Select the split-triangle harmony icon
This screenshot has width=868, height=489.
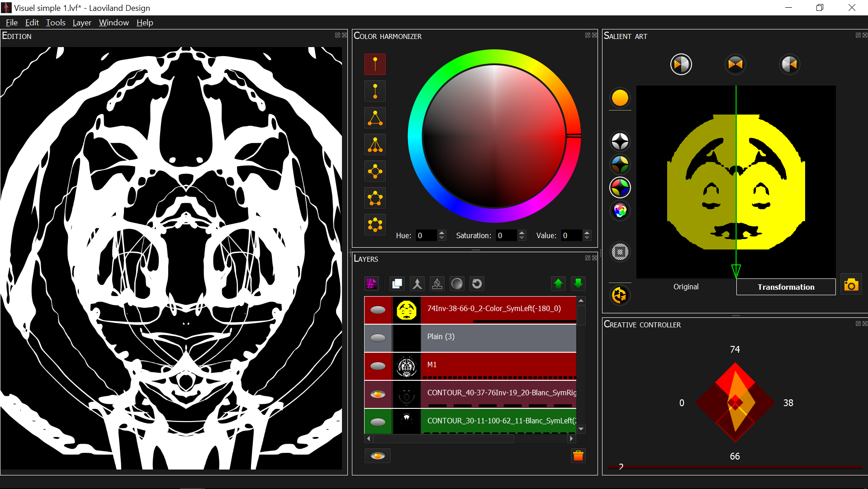375,144
